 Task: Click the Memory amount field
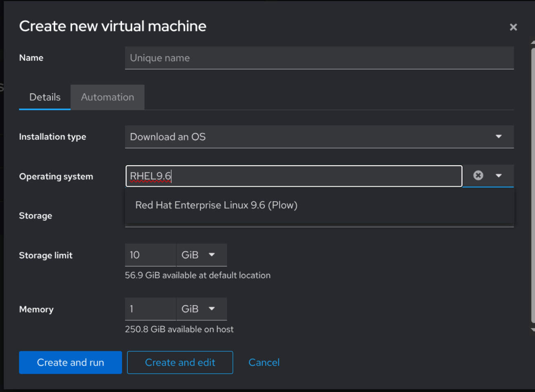pos(150,309)
